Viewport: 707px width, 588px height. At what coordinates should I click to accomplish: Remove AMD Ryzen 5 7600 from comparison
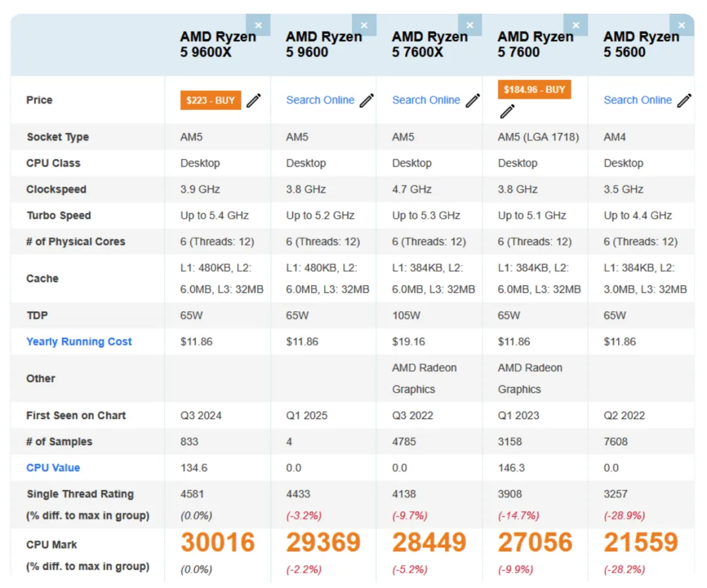(576, 24)
